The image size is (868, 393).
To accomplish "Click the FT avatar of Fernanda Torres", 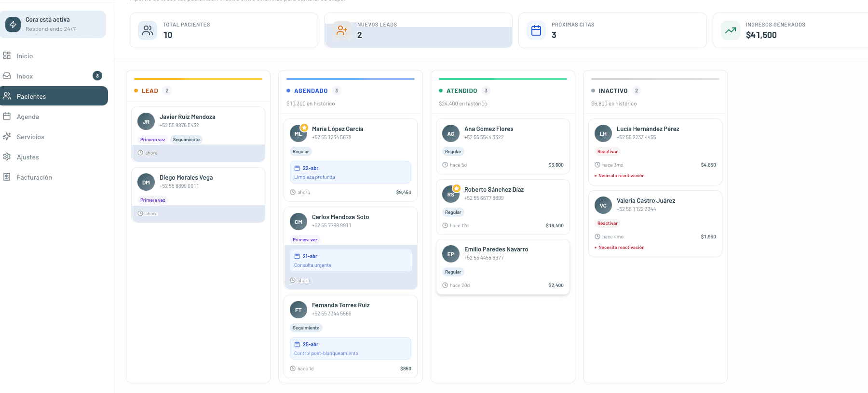I will click(298, 310).
